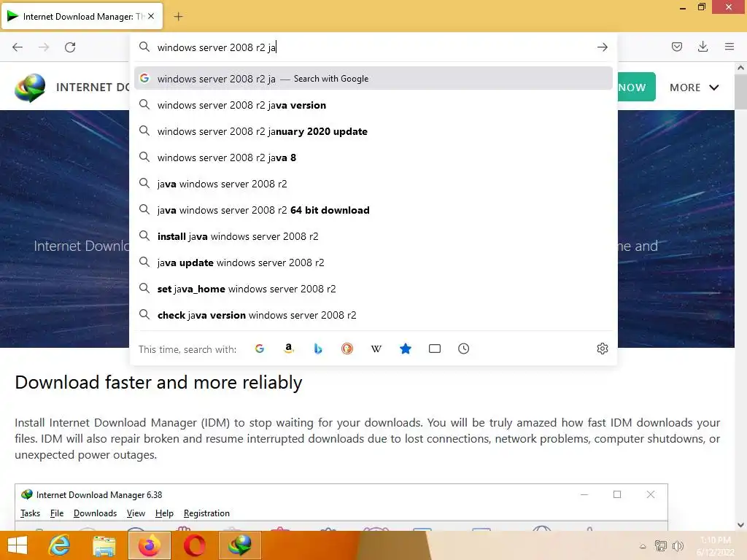The image size is (747, 560).
Task: Search in History using clock icon
Action: 463,349
